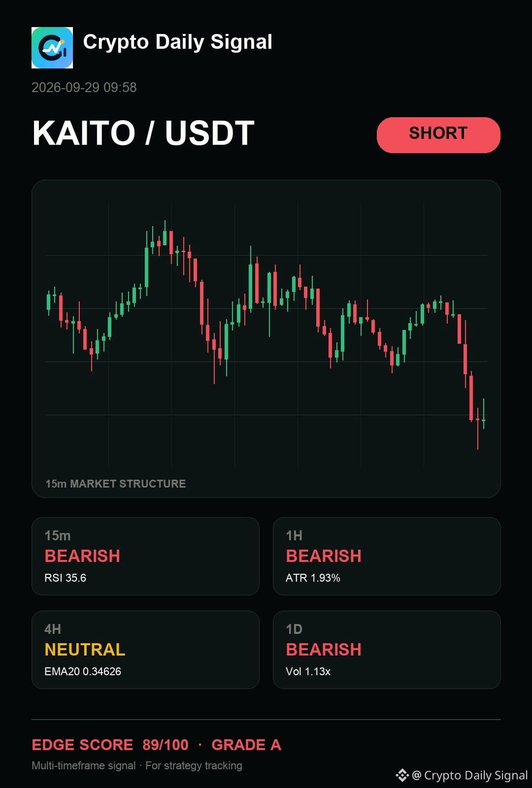Image resolution: width=532 pixels, height=788 pixels.
Task: Select the 4H NEUTRAL timeframe card
Action: click(x=145, y=650)
